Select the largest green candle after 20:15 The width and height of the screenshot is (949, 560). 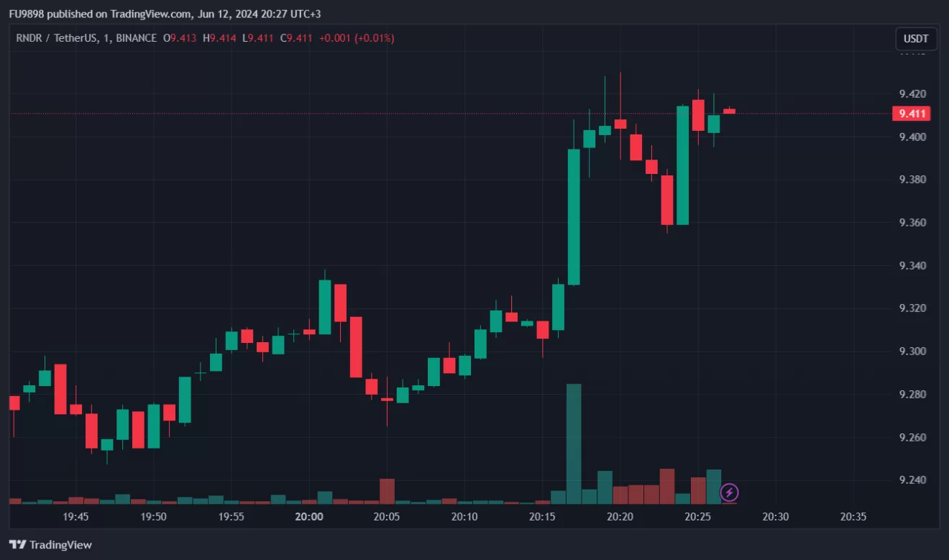574,216
